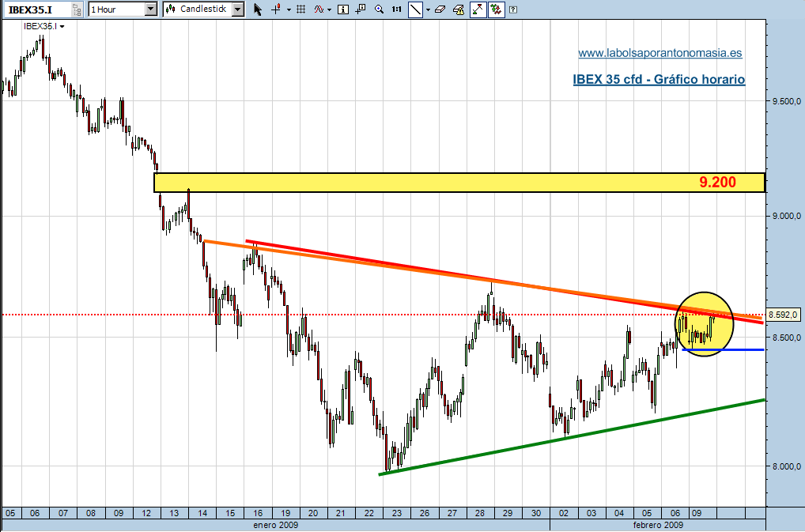Image resolution: width=805 pixels, height=532 pixels.
Task: Open the Candlestick chart type dropdown
Action: point(237,9)
